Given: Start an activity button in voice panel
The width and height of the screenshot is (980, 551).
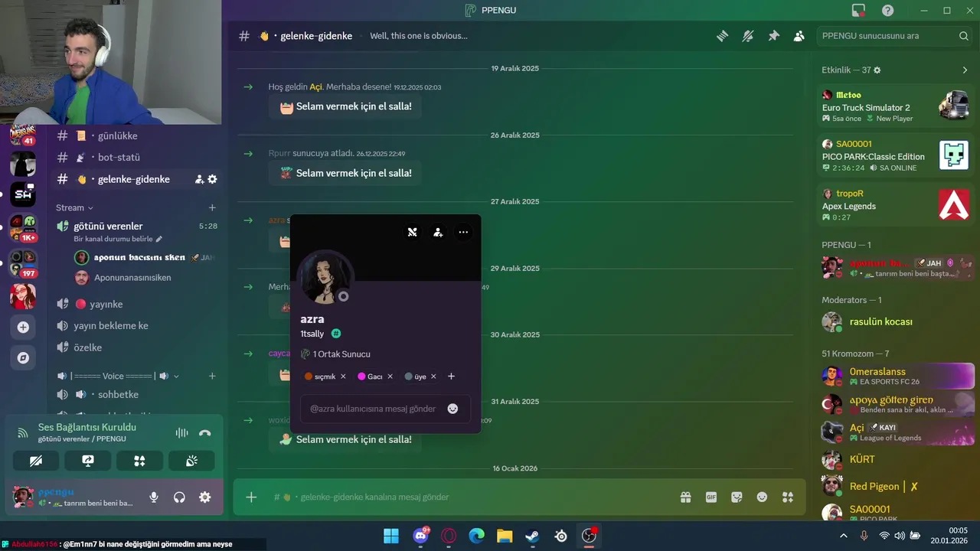Looking at the screenshot, I should tap(139, 461).
